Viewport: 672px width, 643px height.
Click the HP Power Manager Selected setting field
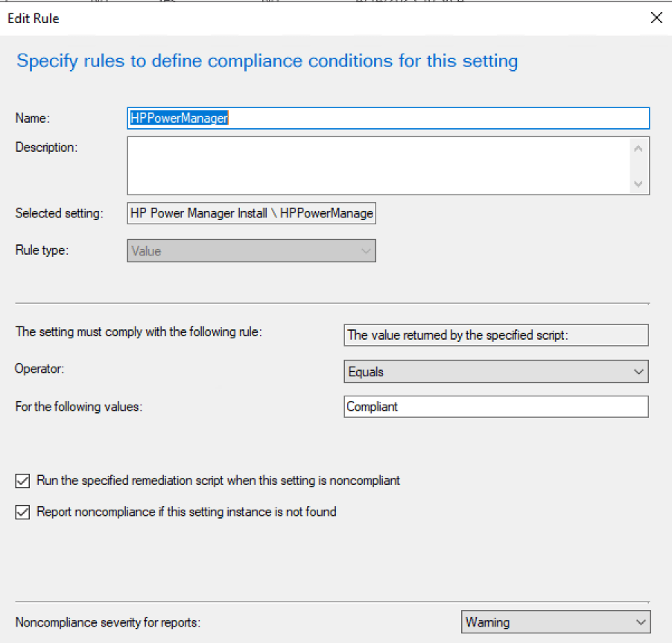point(251,213)
